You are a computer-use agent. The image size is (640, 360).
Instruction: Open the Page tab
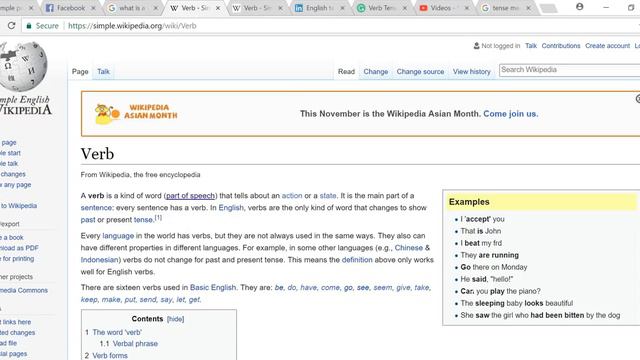coord(80,71)
